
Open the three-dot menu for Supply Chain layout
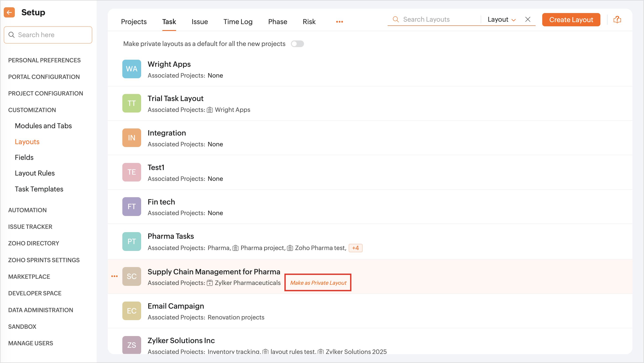[115, 276]
